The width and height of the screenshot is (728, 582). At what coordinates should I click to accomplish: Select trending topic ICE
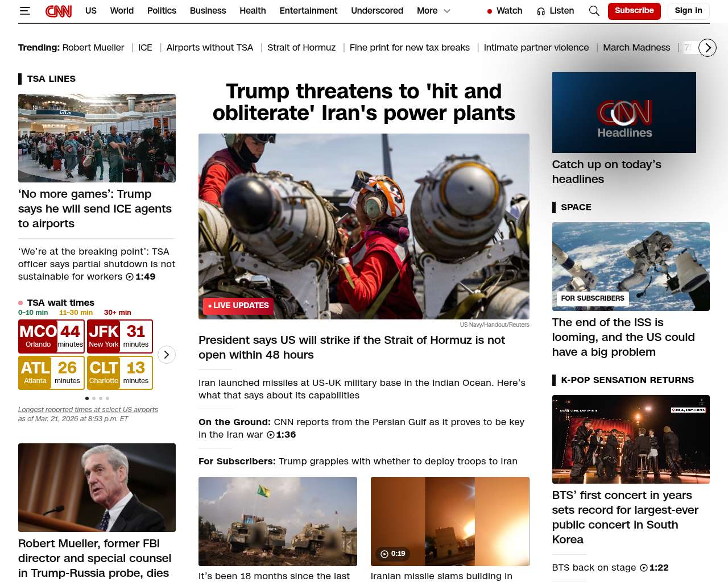point(146,48)
